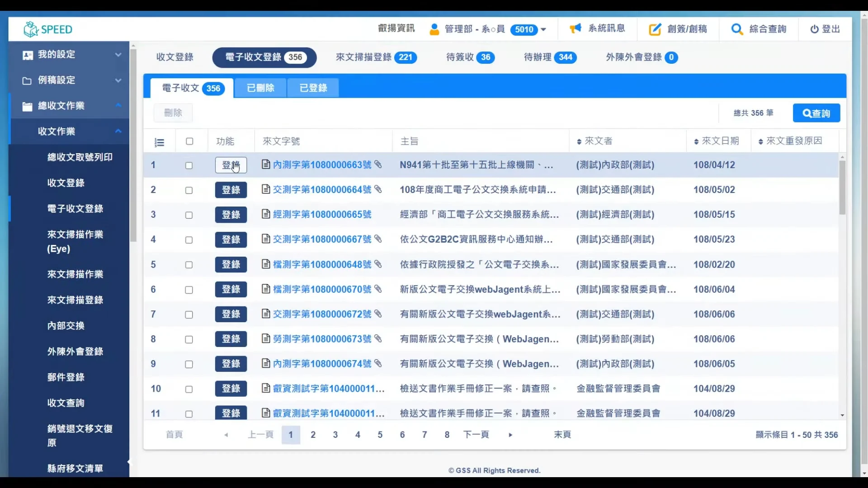Viewport: 868px width, 488px height.
Task: Open the create draft pencil icon
Action: point(655,29)
